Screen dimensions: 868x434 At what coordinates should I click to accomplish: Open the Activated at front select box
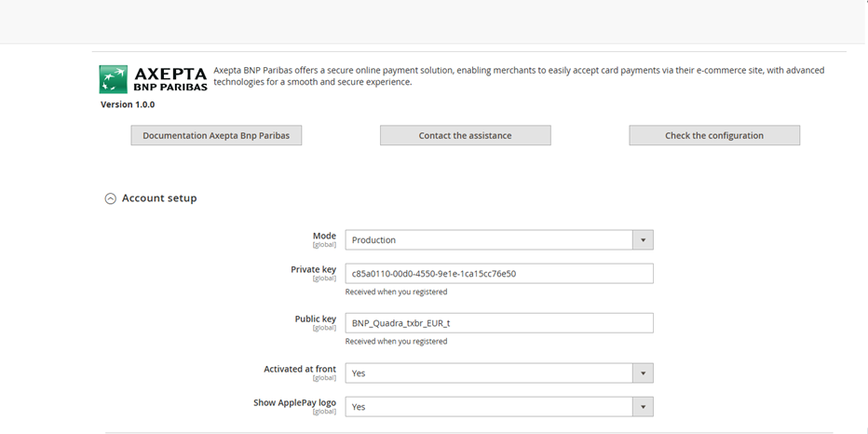488,373
